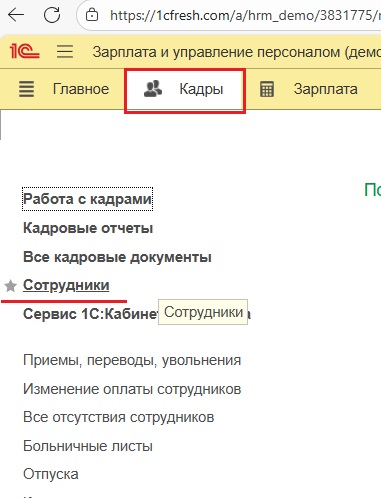Screen dimensions: 381x498
Task: Open Работа с кадрами
Action: (87, 199)
